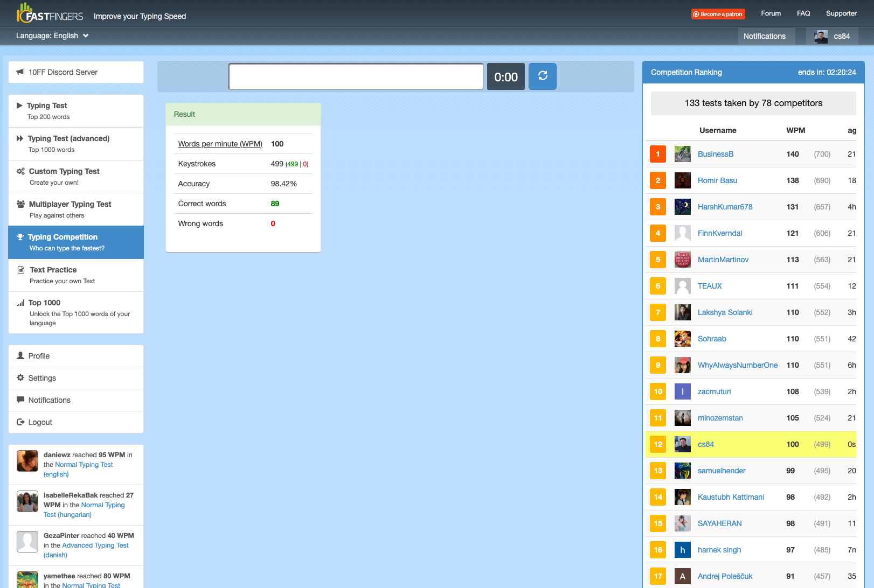Click the Words per minute (WPM) link
The height and width of the screenshot is (588, 874).
click(220, 144)
